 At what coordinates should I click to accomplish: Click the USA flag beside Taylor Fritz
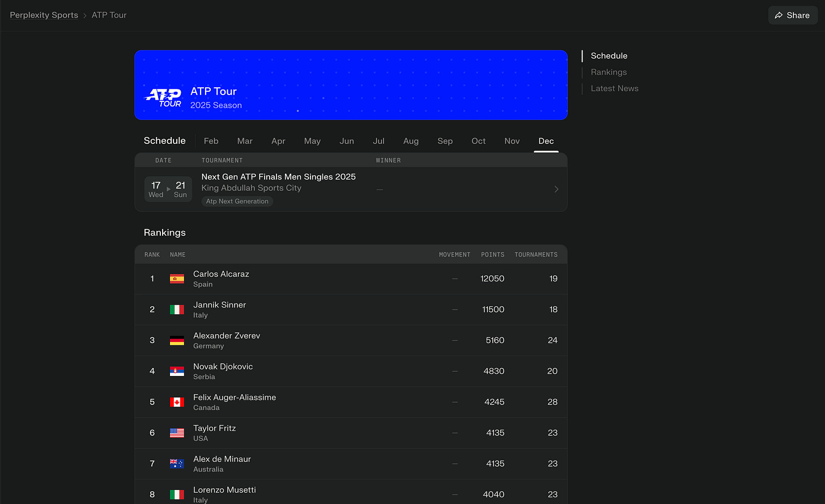click(x=177, y=433)
